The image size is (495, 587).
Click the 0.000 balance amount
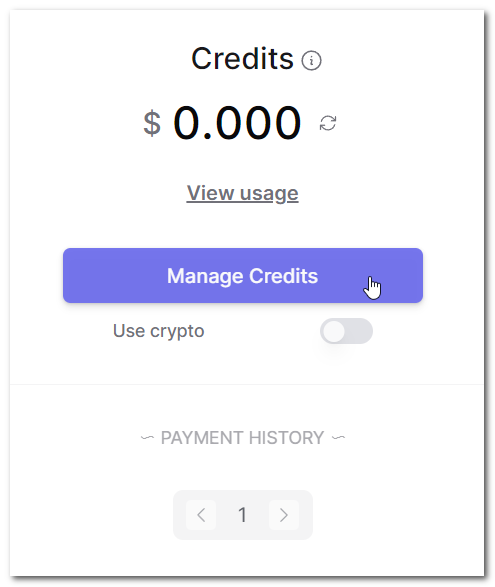point(237,123)
